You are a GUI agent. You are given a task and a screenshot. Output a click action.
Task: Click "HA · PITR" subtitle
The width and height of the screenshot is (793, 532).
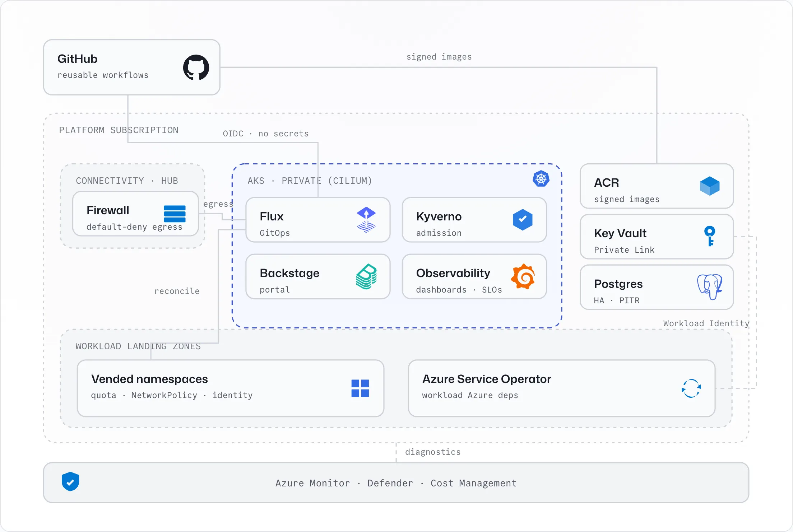click(617, 300)
